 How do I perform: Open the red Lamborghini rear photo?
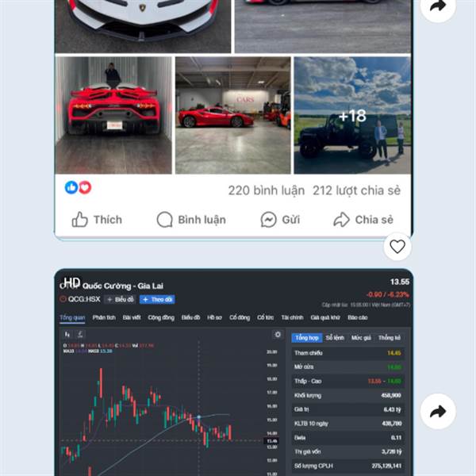[x=113, y=115]
